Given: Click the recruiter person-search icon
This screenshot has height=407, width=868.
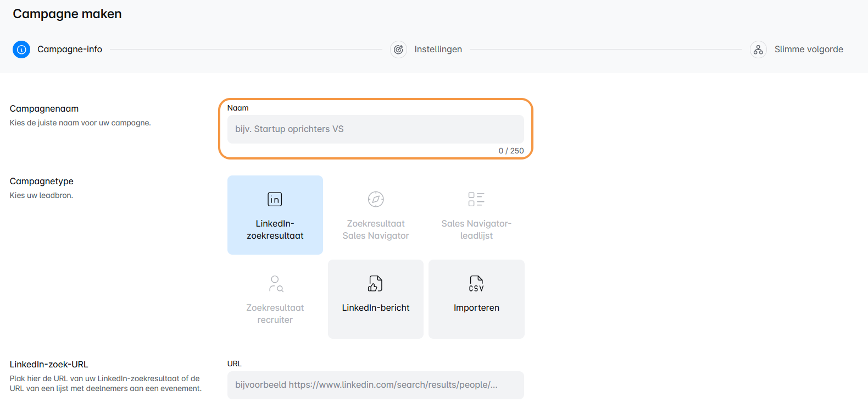Looking at the screenshot, I should pos(276,284).
